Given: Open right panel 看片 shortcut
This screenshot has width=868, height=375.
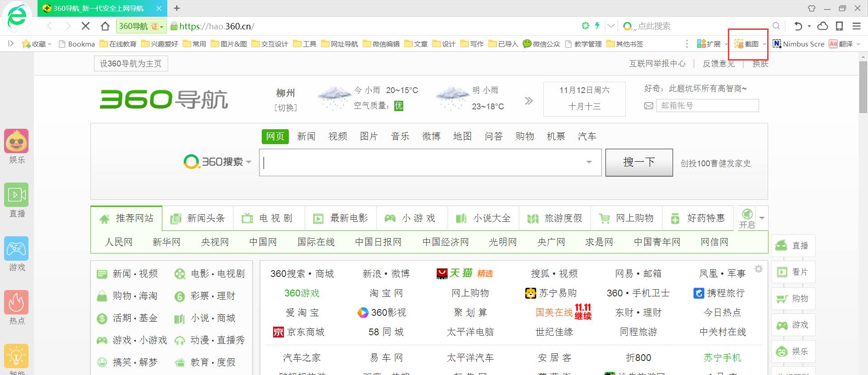Looking at the screenshot, I should [x=793, y=272].
